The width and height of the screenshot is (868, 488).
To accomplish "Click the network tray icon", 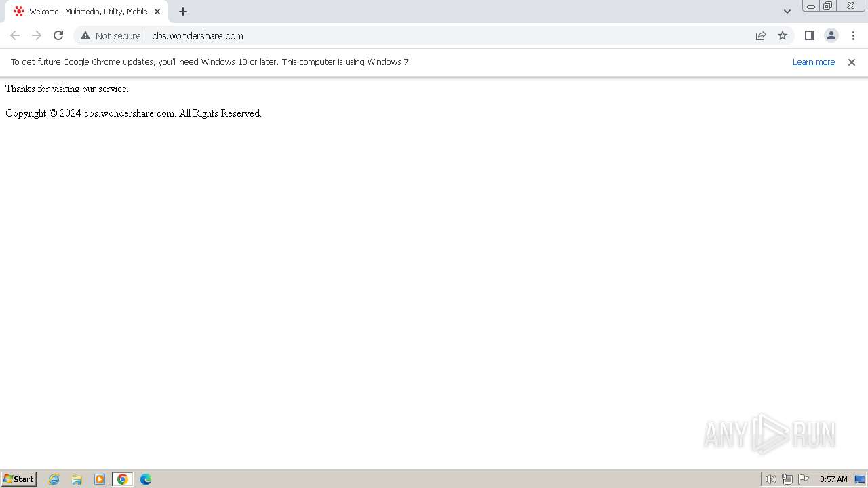I will (x=787, y=479).
